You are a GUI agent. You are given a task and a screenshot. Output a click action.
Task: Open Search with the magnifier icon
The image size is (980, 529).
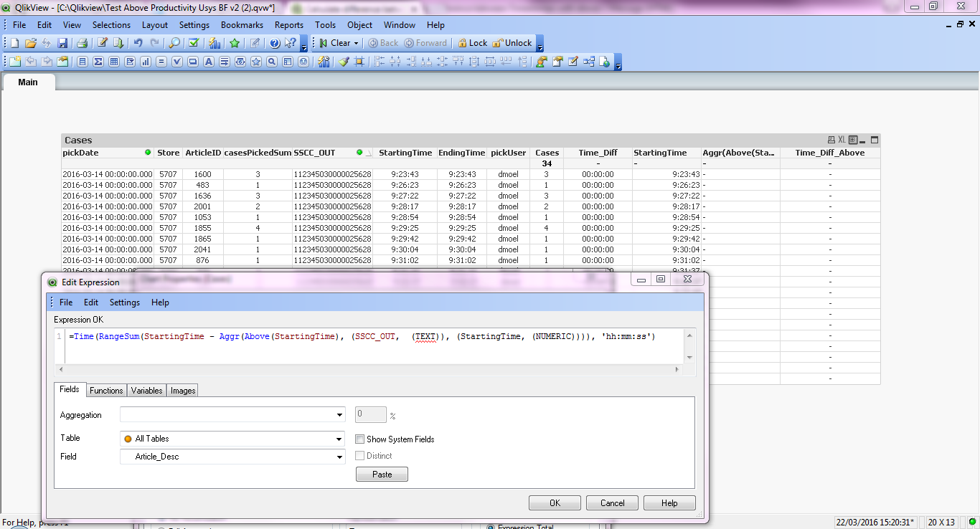pos(174,43)
